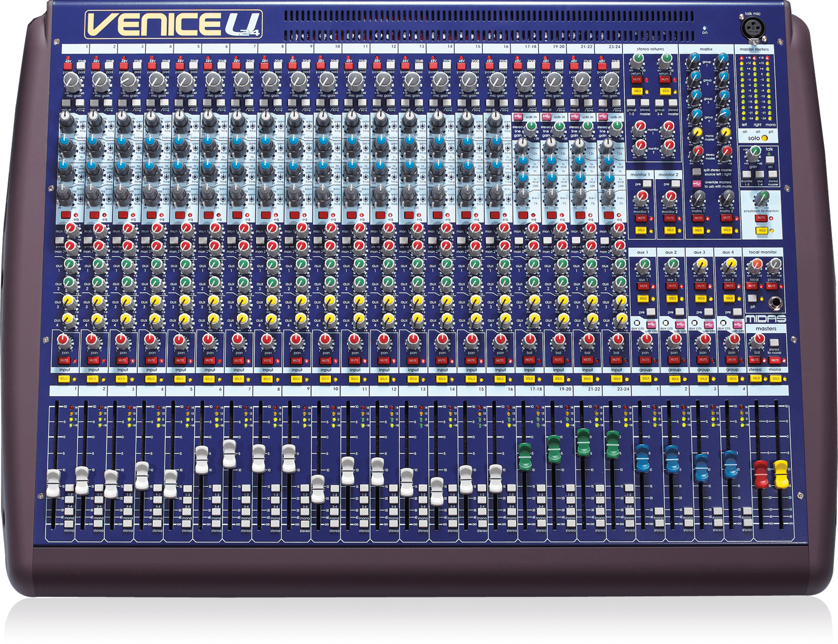
Task: Mute input channel 1
Action: [x=64, y=361]
